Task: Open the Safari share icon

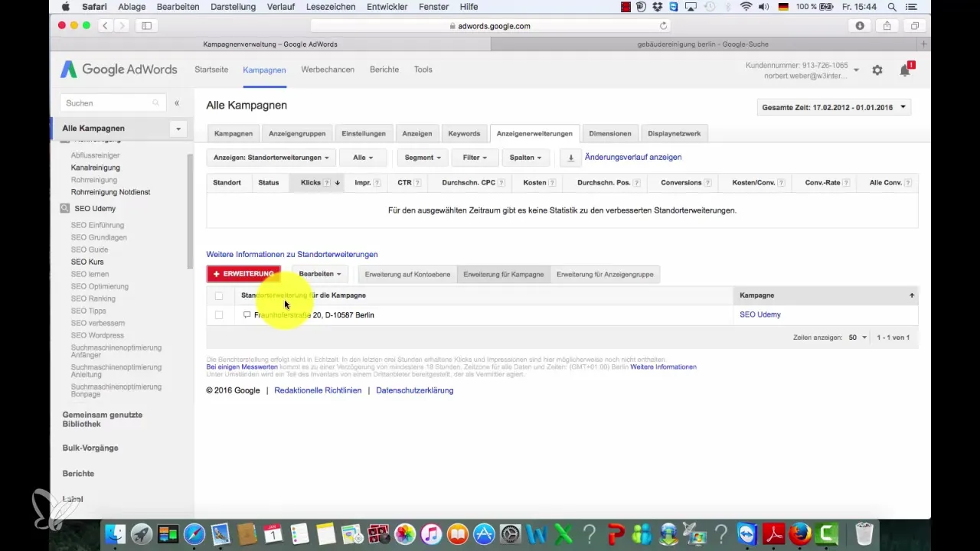Action: 887,25
